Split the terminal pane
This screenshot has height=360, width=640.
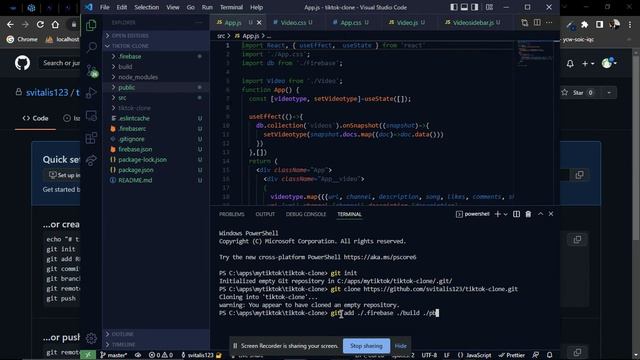coord(516,214)
